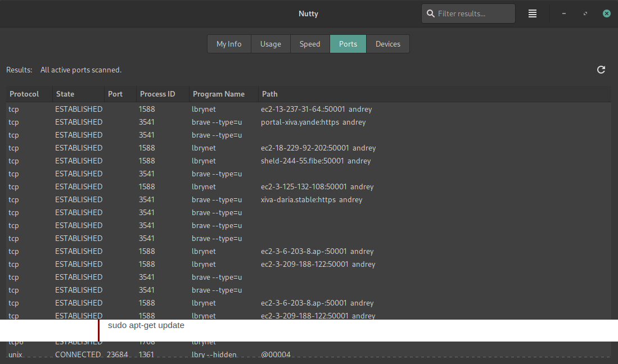
Task: Go to the Devices tab
Action: [388, 44]
